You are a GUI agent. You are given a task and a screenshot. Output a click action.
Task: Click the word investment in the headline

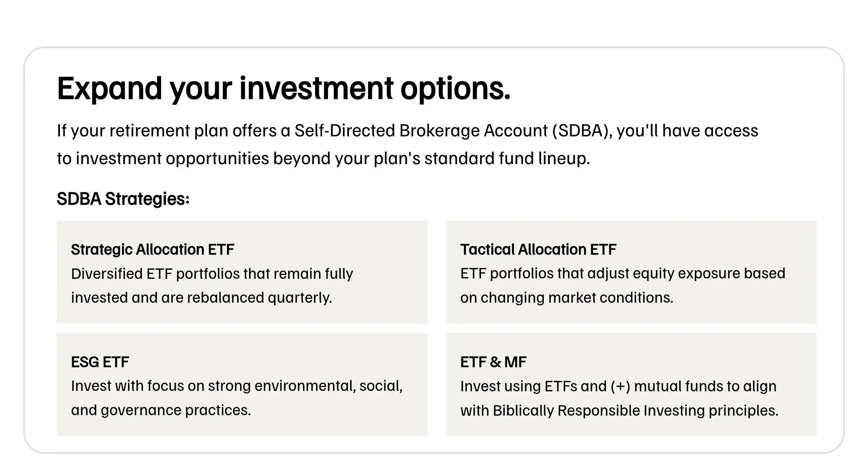coord(316,89)
